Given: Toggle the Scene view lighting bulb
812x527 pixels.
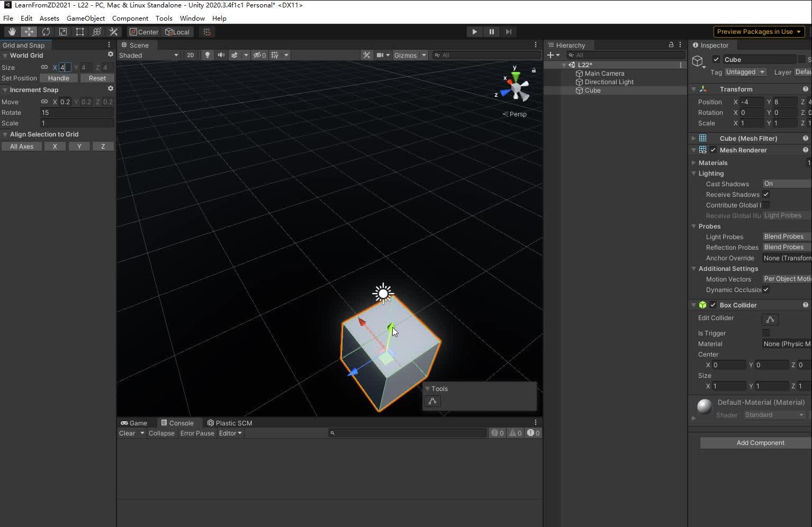Looking at the screenshot, I should 207,55.
